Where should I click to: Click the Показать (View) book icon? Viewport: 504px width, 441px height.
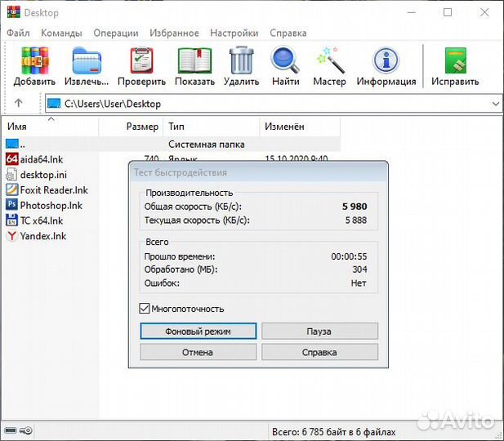(x=194, y=62)
